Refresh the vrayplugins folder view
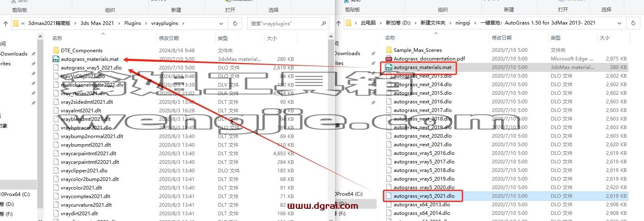The image size is (644, 221). (235, 24)
